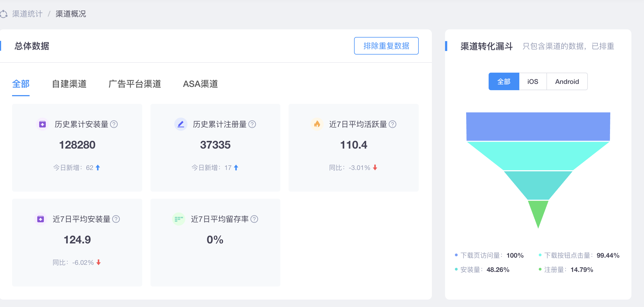Click the 0% retention value
Image resolution: width=644 pixels, height=307 pixels.
[x=215, y=240]
